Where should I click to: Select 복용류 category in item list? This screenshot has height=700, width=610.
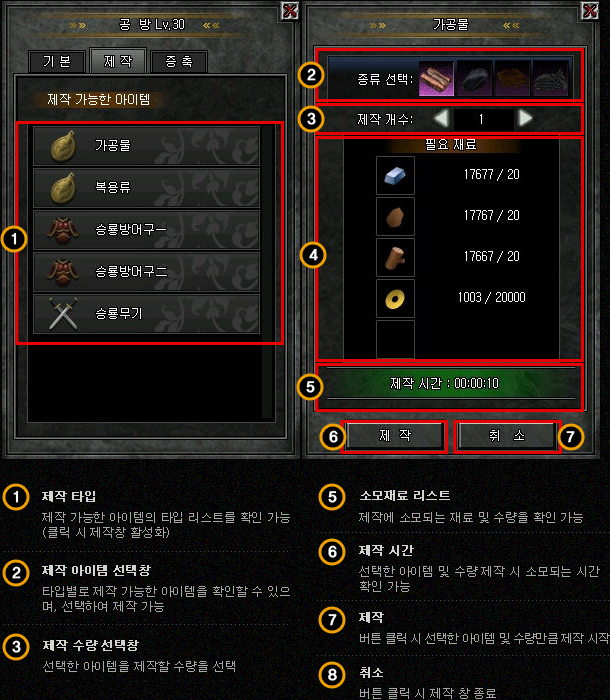[146, 188]
